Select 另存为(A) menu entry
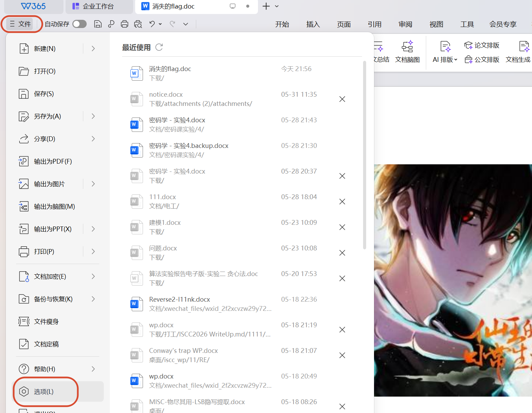532x413 pixels. [48, 116]
